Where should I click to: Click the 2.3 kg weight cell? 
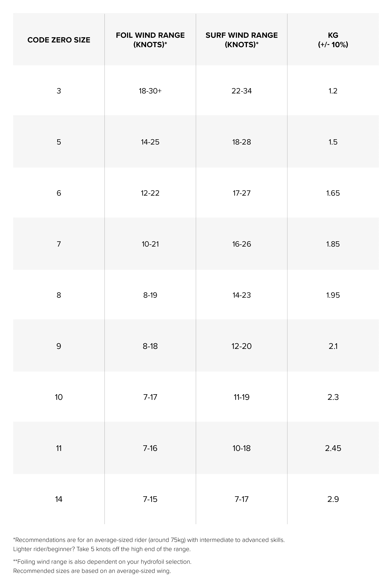tap(333, 397)
